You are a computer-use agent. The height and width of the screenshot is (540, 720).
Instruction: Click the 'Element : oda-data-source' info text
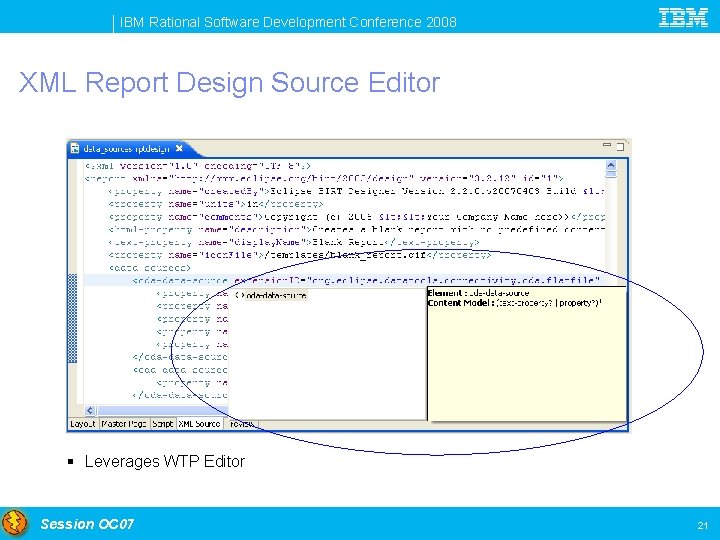click(478, 292)
